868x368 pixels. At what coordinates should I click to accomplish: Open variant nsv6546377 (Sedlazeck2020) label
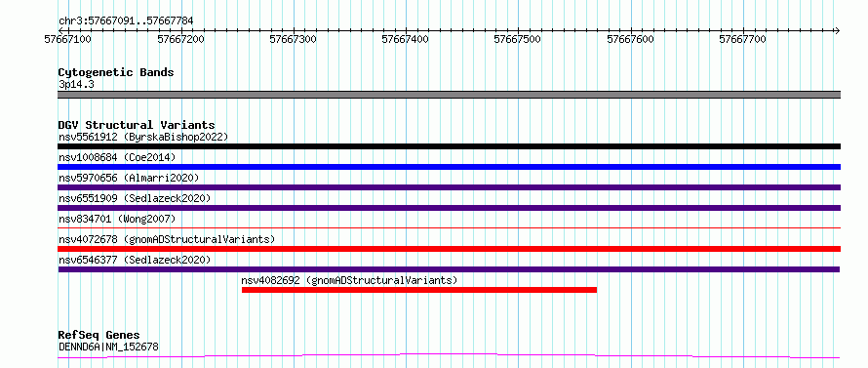pos(135,260)
